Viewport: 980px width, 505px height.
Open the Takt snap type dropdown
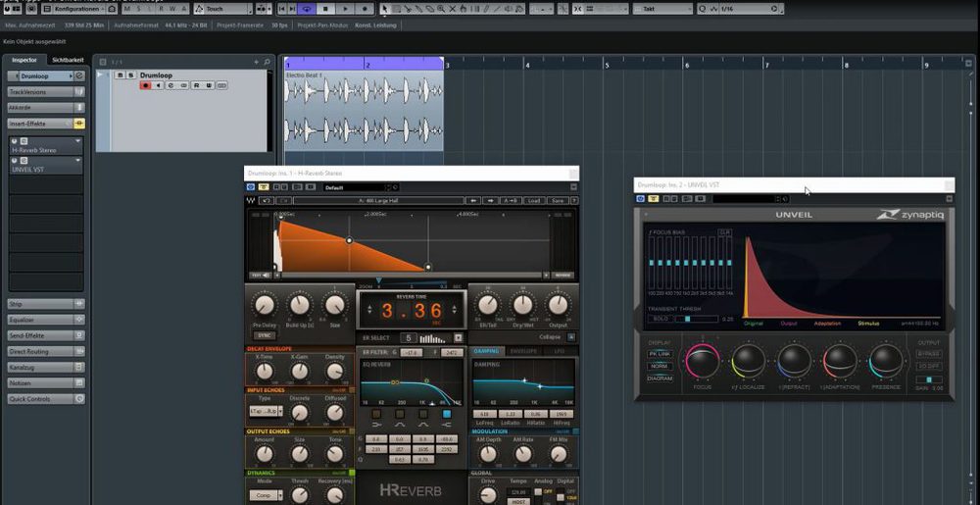pos(662,9)
